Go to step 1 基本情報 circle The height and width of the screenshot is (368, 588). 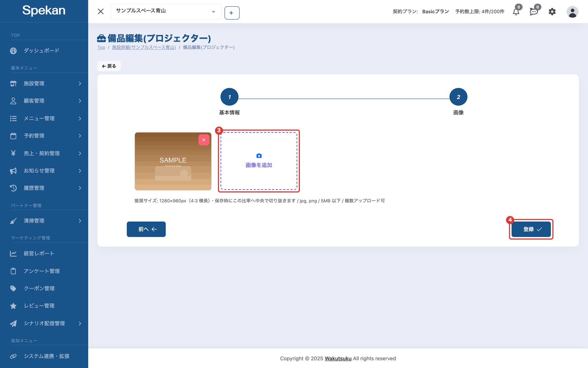229,97
